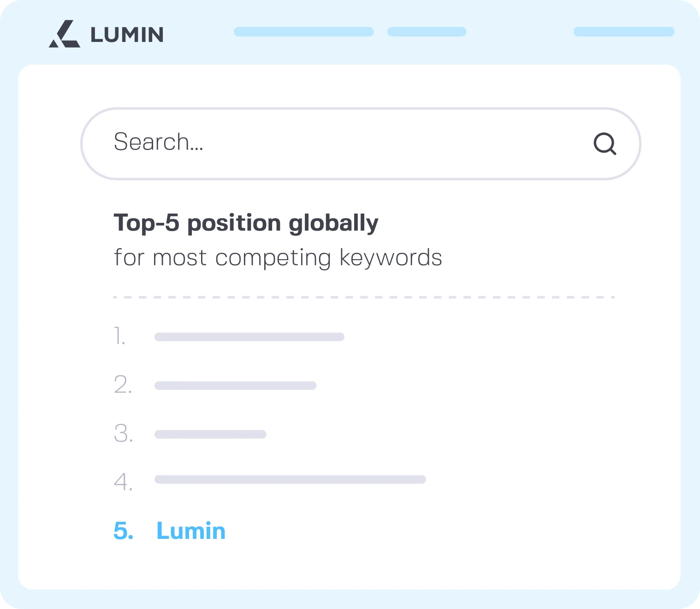Click the rightmost header placeholder bar
This screenshot has height=609, width=700.
(x=623, y=32)
